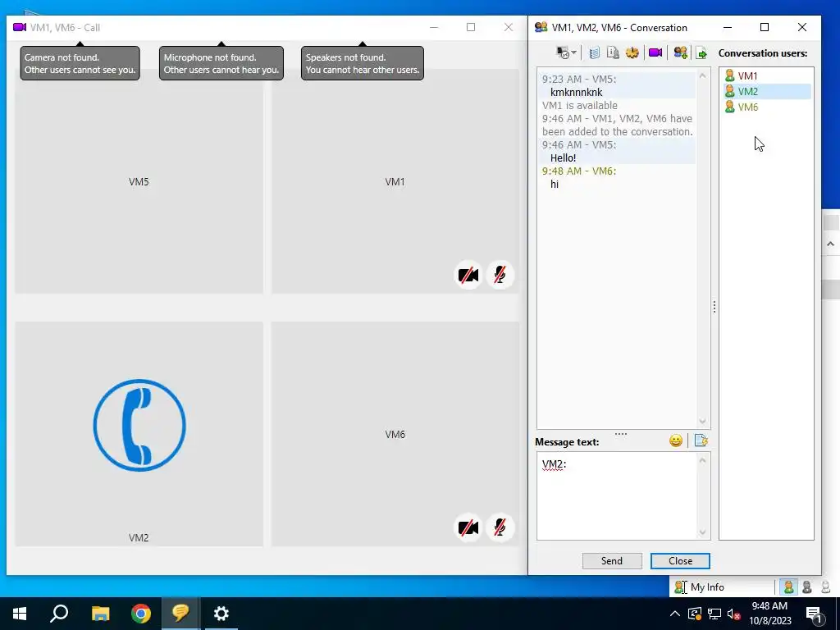840x630 pixels.
Task: Click the 'kmknnnknk' message
Action: pyautogui.click(x=576, y=92)
